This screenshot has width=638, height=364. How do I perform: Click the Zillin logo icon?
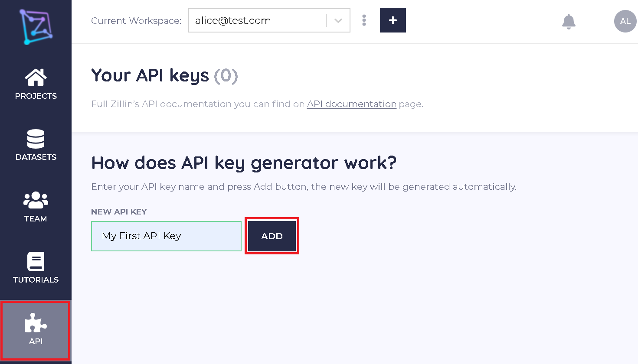click(36, 26)
